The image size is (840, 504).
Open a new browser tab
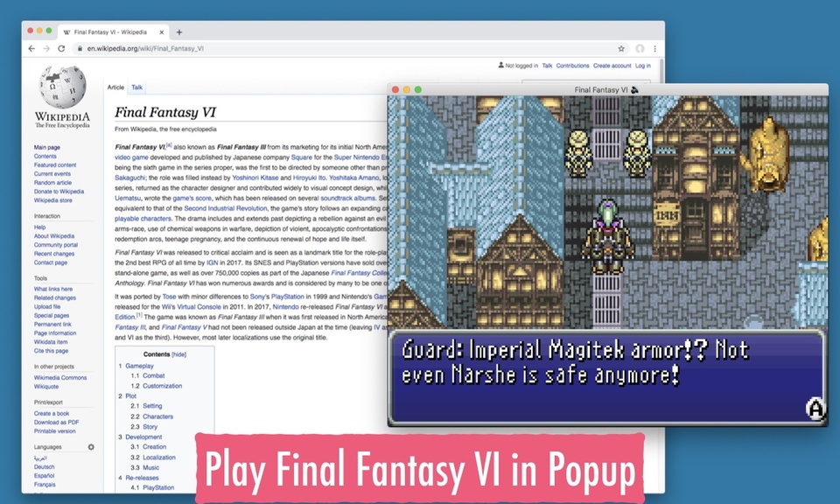point(179,32)
